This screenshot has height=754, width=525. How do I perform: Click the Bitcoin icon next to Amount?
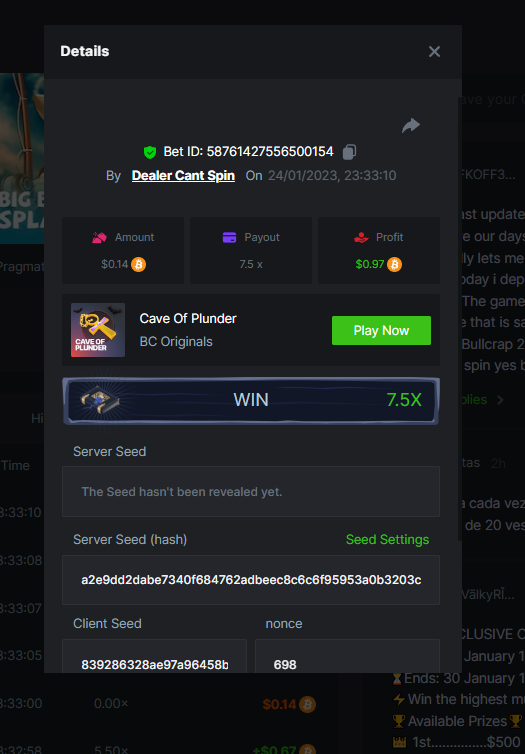[x=138, y=264]
